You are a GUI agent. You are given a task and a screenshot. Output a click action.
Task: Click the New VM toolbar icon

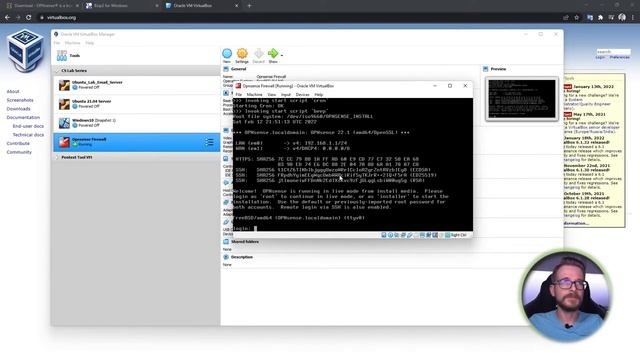(x=227, y=53)
